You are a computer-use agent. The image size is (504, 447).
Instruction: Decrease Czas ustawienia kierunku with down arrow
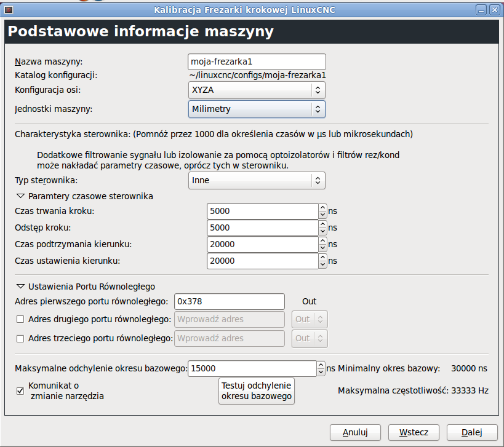pyautogui.click(x=322, y=265)
